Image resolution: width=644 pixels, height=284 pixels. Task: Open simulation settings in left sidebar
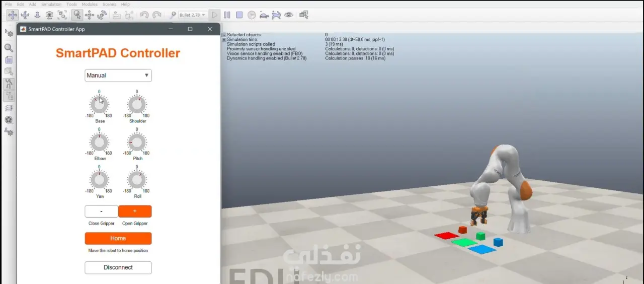point(9,33)
